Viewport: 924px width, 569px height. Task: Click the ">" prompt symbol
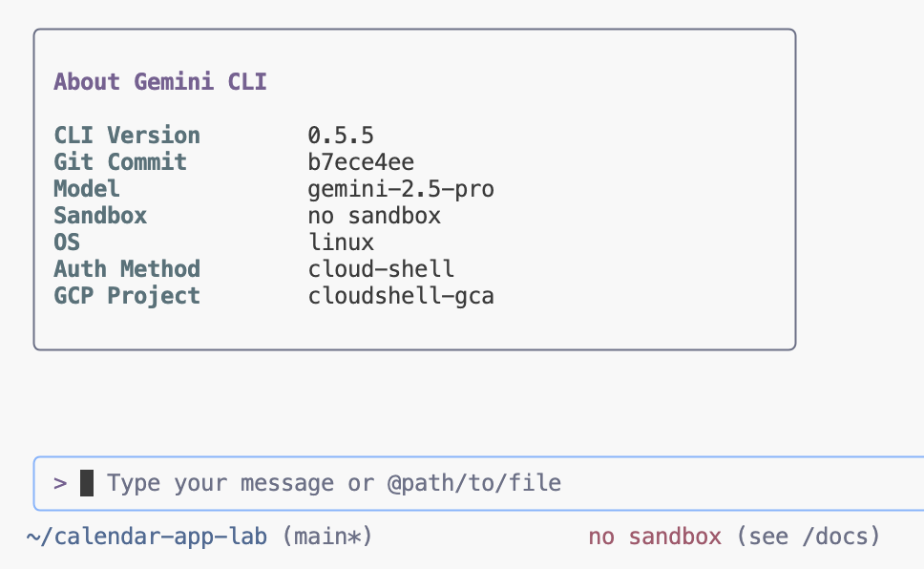60,483
